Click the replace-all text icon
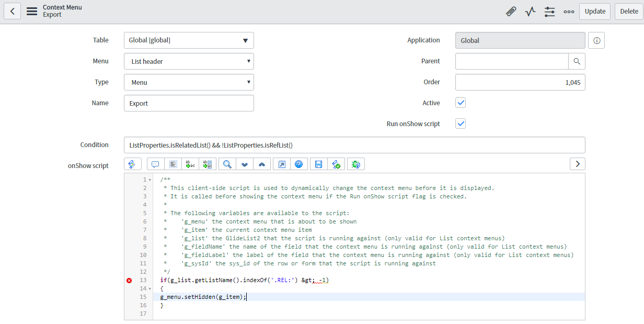Viewport: 644px width, 324px height. [208, 164]
